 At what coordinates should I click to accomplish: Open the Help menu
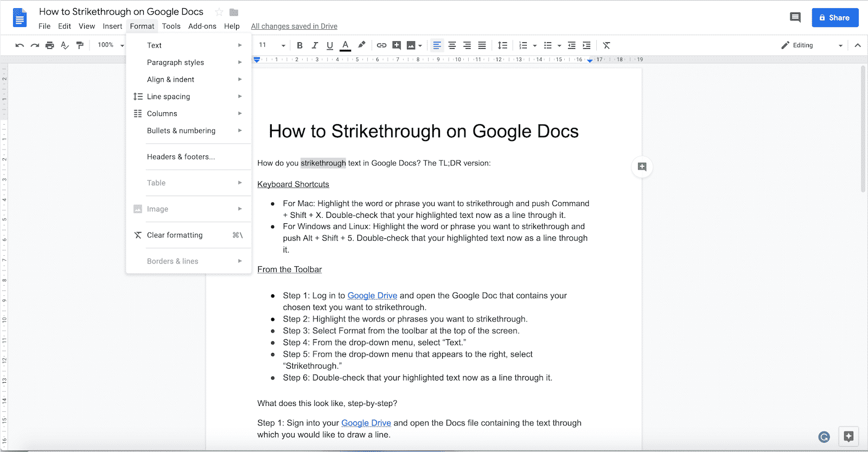click(x=232, y=26)
